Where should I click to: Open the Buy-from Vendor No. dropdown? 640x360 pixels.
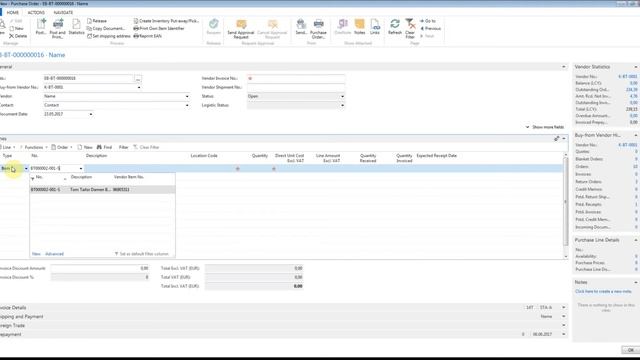point(139,87)
